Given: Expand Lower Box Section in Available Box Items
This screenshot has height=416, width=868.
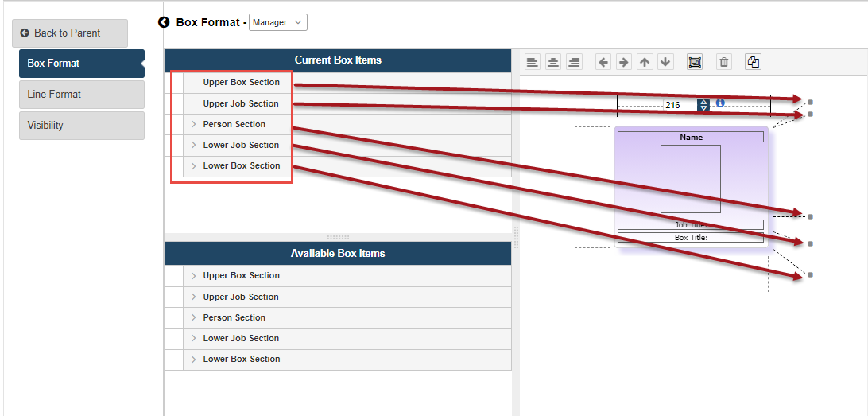Looking at the screenshot, I should (x=193, y=359).
